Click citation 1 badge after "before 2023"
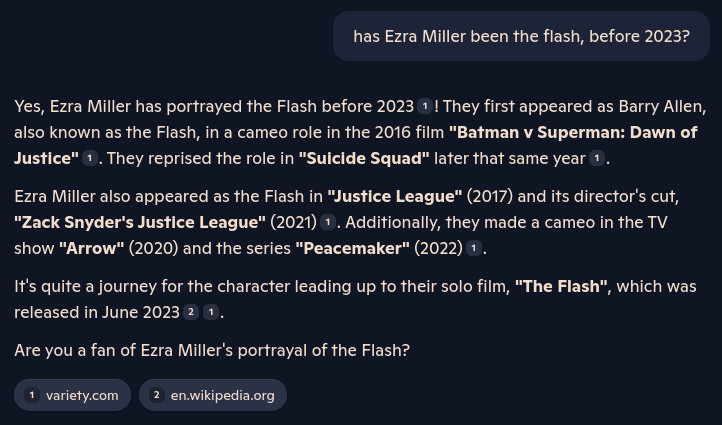 click(425, 106)
